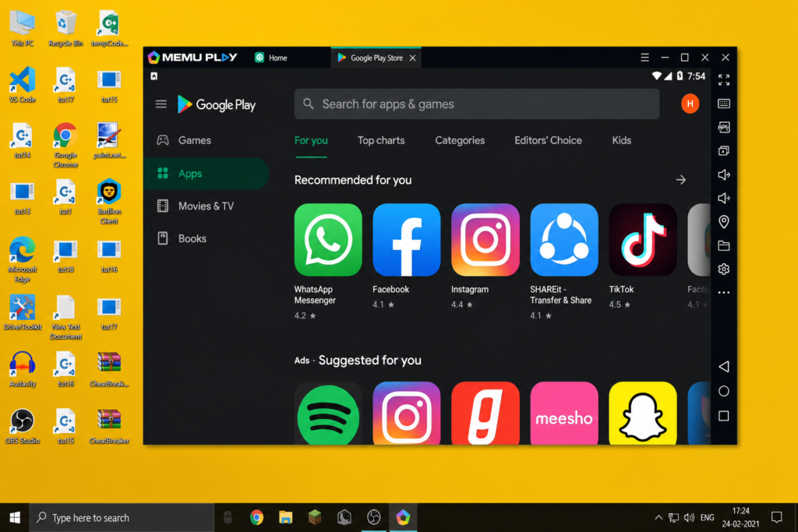798x532 pixels.
Task: Open Books section in sidebar
Action: click(206, 238)
